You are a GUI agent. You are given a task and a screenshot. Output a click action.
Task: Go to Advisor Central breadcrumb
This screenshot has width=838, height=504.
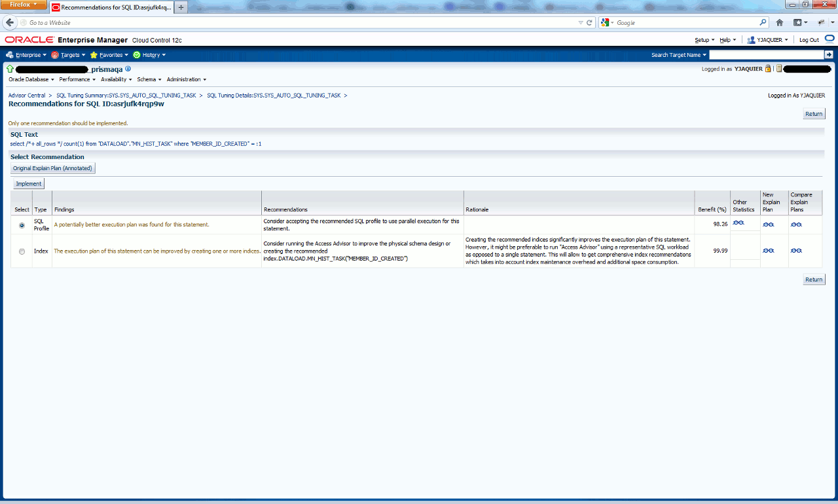(27, 96)
